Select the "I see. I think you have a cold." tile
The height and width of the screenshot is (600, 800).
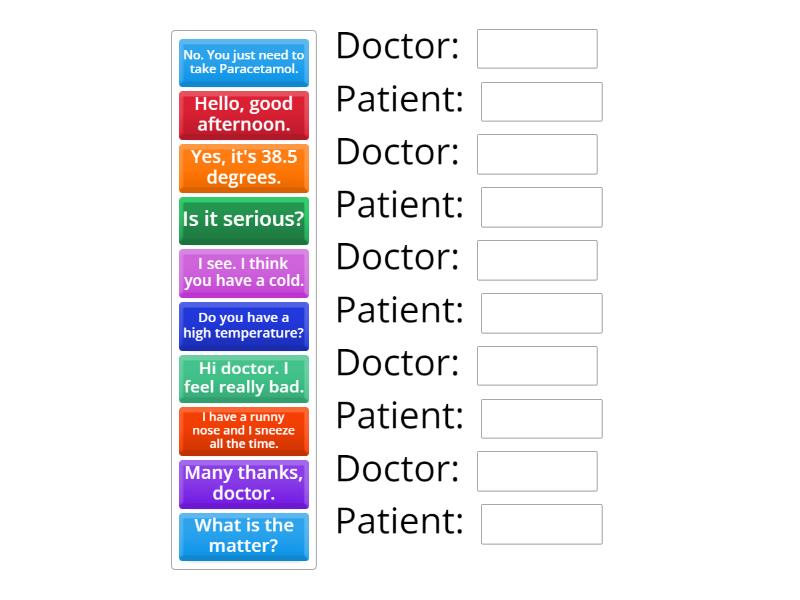pyautogui.click(x=243, y=274)
